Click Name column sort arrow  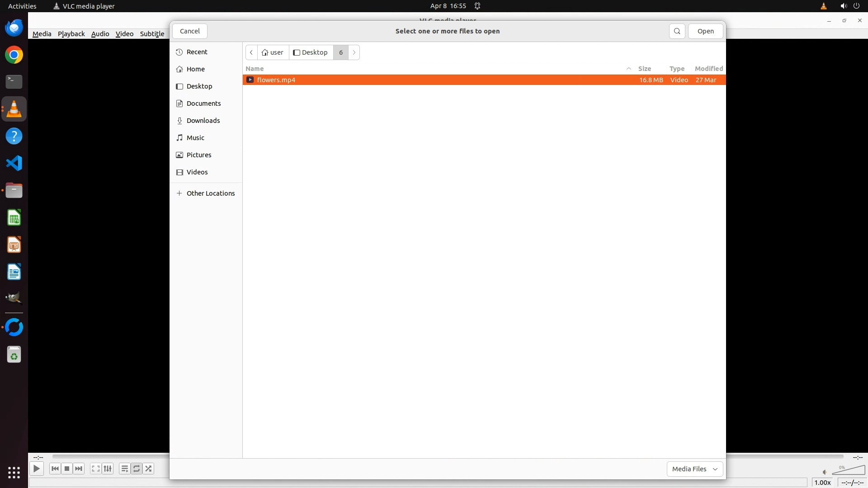click(628, 69)
